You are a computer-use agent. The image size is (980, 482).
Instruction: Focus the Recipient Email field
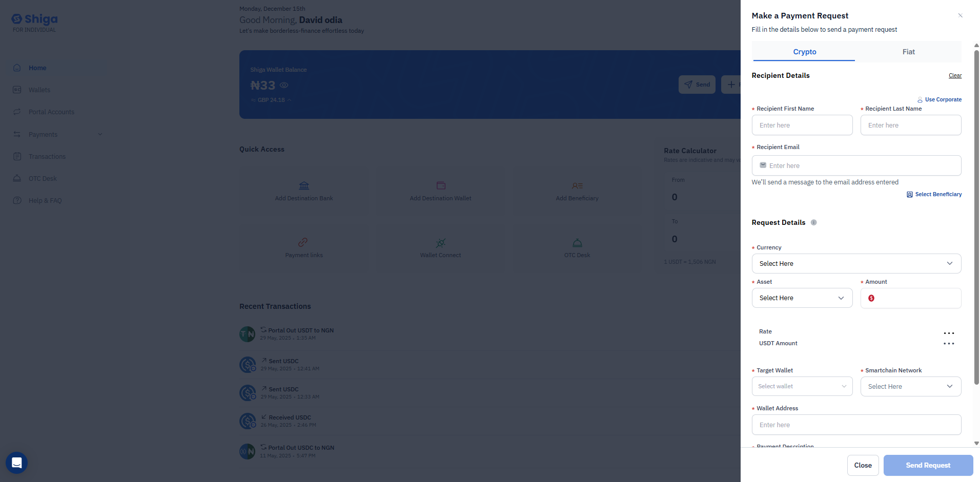coord(856,165)
